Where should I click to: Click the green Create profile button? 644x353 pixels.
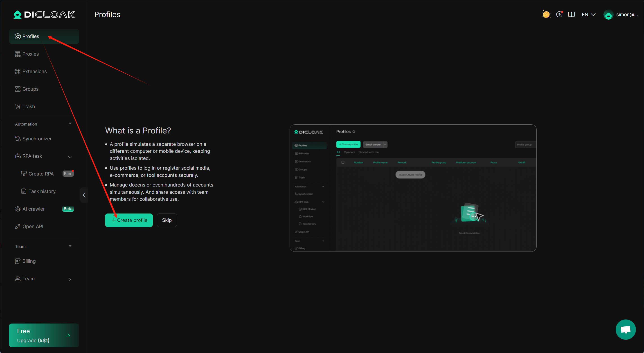click(x=129, y=220)
